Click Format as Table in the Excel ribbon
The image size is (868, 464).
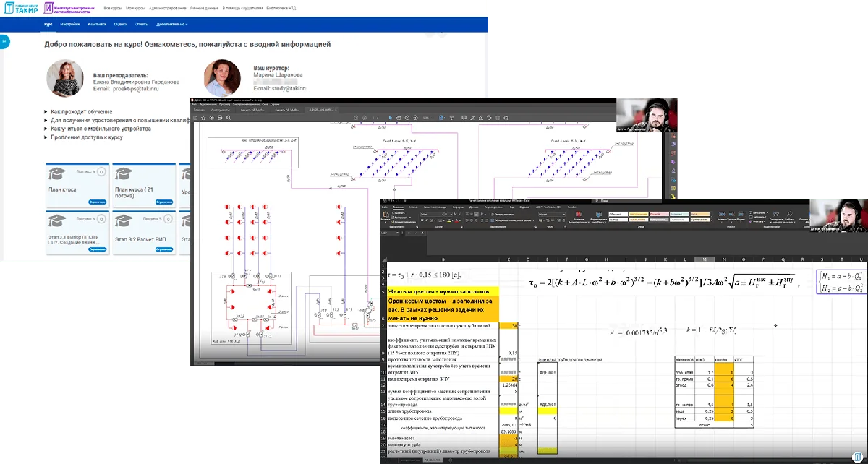(600, 218)
